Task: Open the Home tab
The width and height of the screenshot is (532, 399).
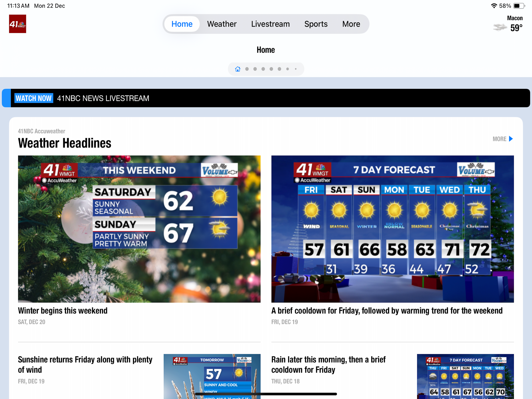Action: pos(182,24)
